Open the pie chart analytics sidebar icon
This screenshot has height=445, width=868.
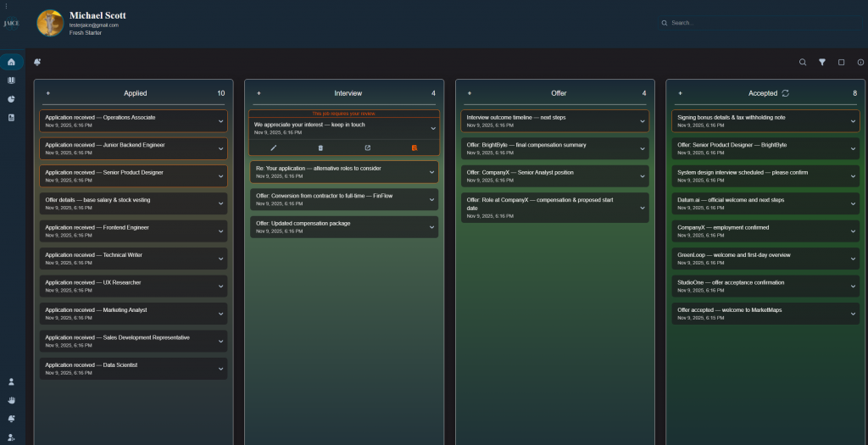coord(11,99)
